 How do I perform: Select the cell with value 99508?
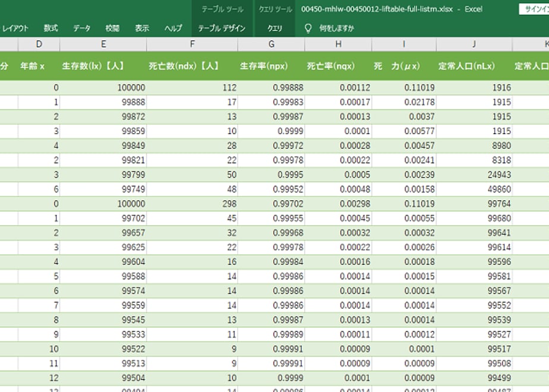click(474, 363)
